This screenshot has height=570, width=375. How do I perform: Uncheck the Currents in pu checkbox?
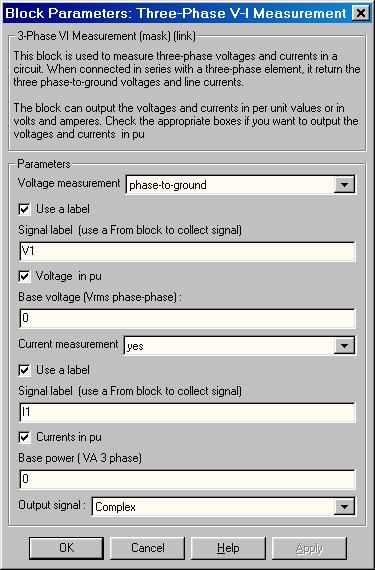[x=24, y=437]
